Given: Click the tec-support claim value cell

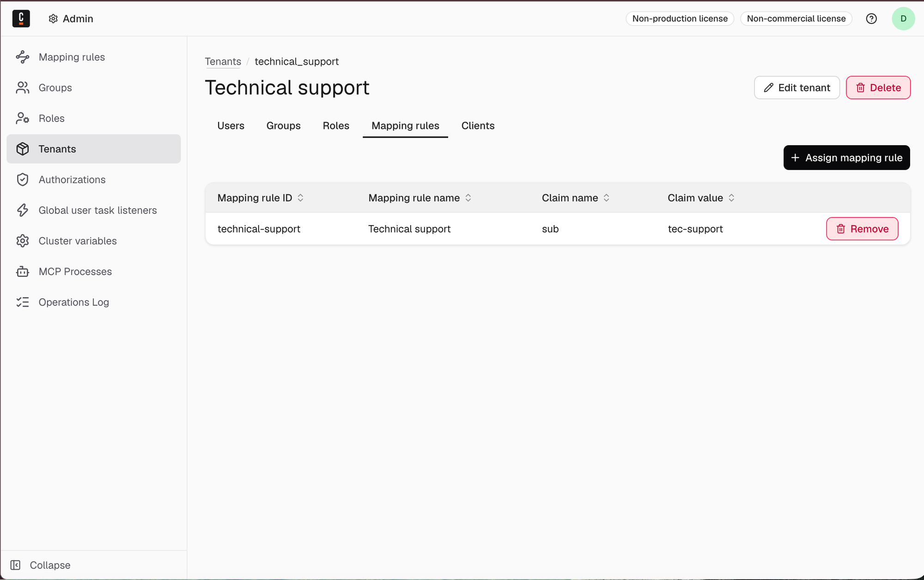Looking at the screenshot, I should [x=695, y=229].
